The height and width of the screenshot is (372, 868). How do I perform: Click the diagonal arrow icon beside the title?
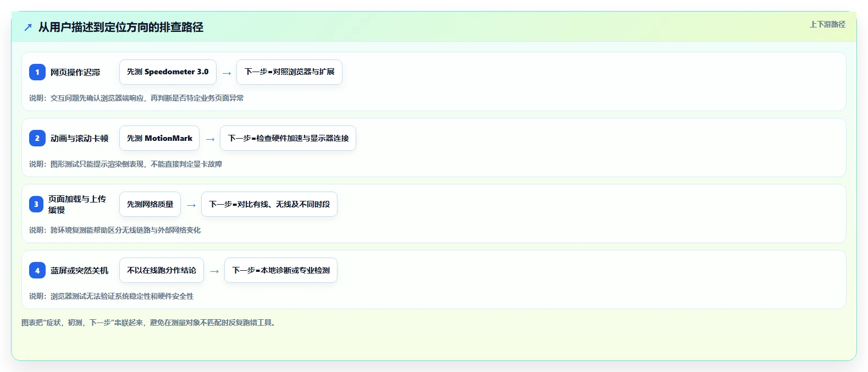(x=28, y=27)
